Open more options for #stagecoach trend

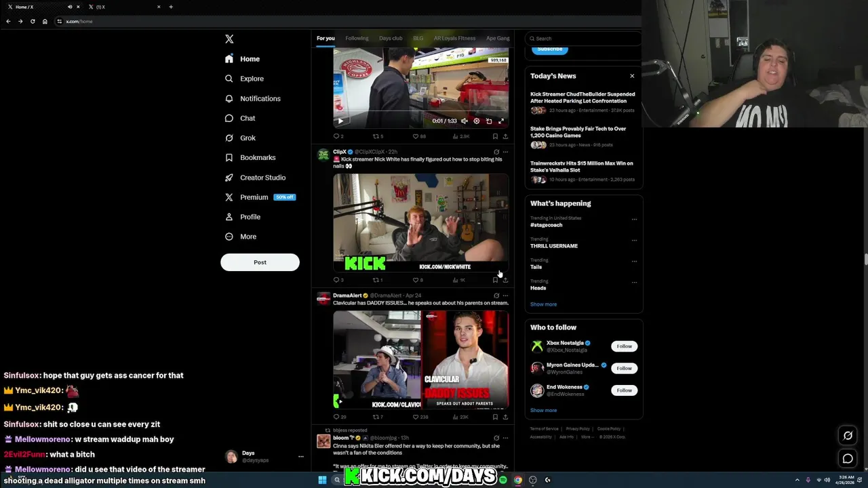(634, 219)
